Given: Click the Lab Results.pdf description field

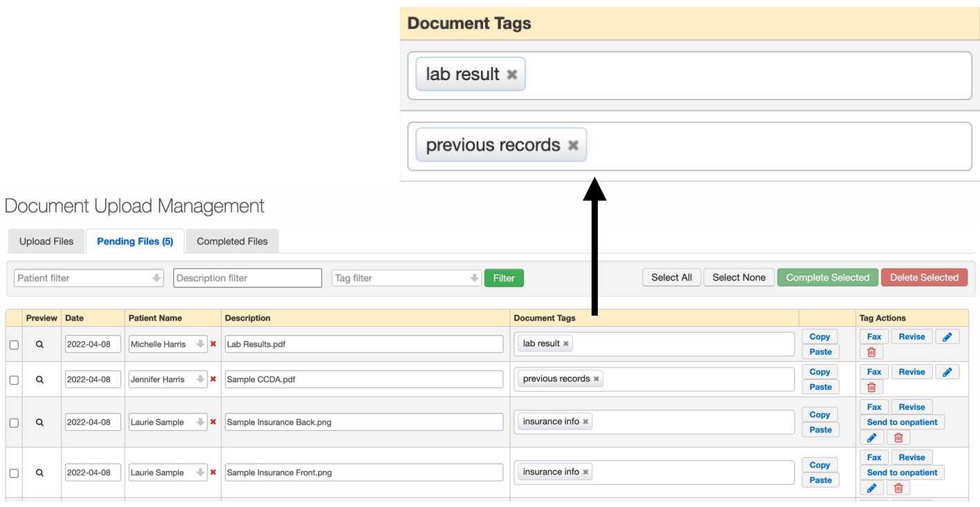Looking at the screenshot, I should pos(364,344).
